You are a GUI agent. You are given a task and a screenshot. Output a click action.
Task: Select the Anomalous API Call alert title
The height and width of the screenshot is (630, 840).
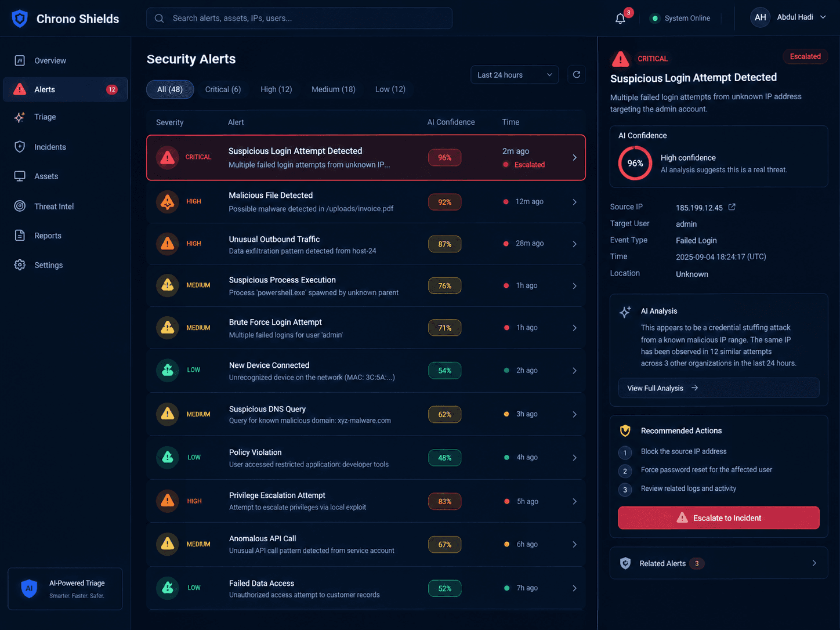click(x=263, y=538)
